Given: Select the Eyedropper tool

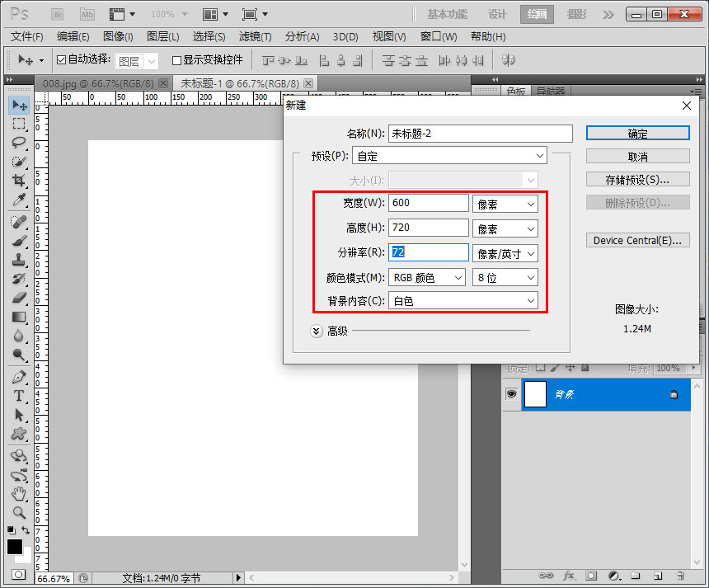Looking at the screenshot, I should point(19,200).
